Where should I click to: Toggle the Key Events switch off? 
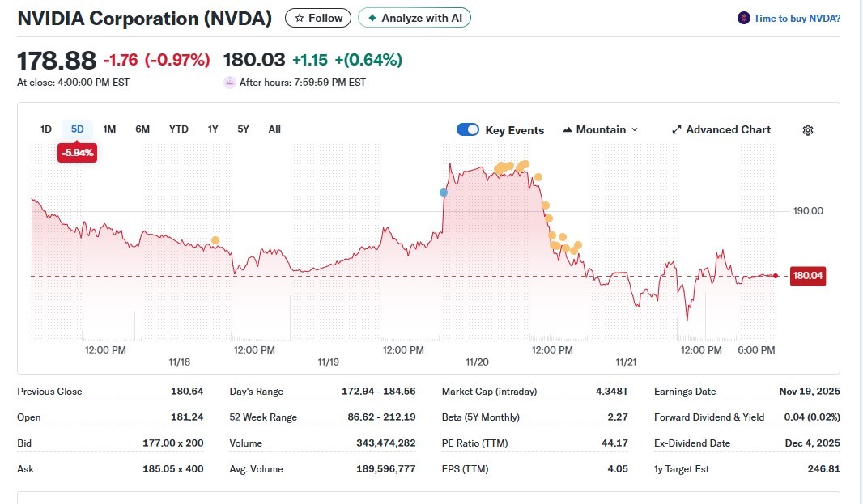click(x=468, y=130)
